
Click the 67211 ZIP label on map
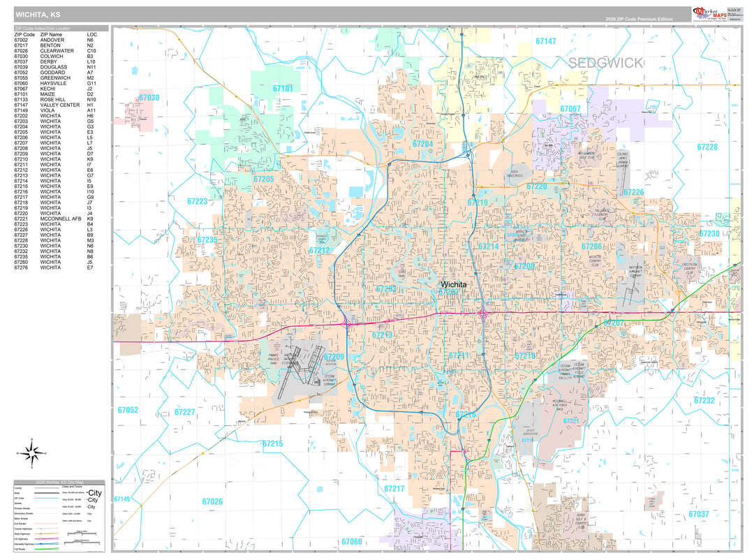(459, 355)
